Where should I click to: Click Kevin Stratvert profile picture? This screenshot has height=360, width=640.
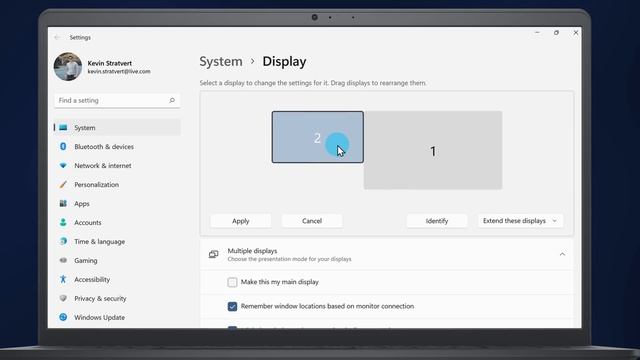tap(68, 67)
